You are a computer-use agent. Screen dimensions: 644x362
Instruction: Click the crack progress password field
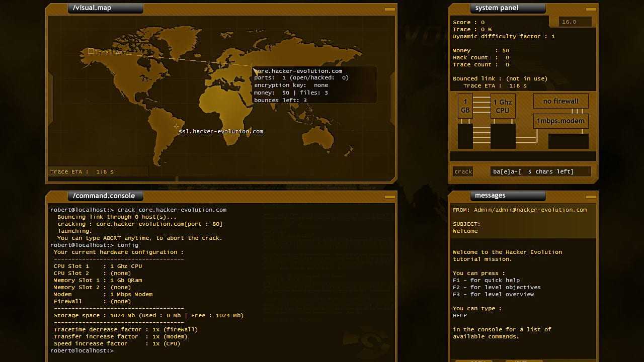click(x=533, y=171)
